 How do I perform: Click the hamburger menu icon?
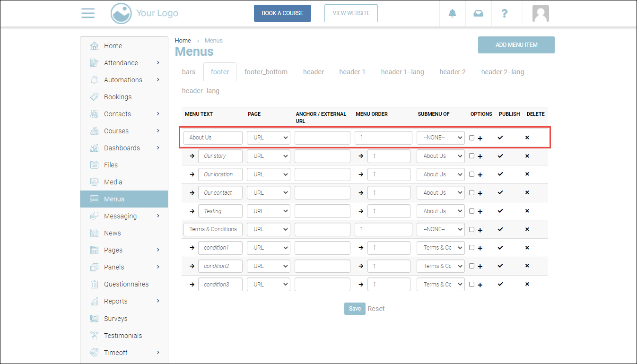pyautogui.click(x=88, y=13)
